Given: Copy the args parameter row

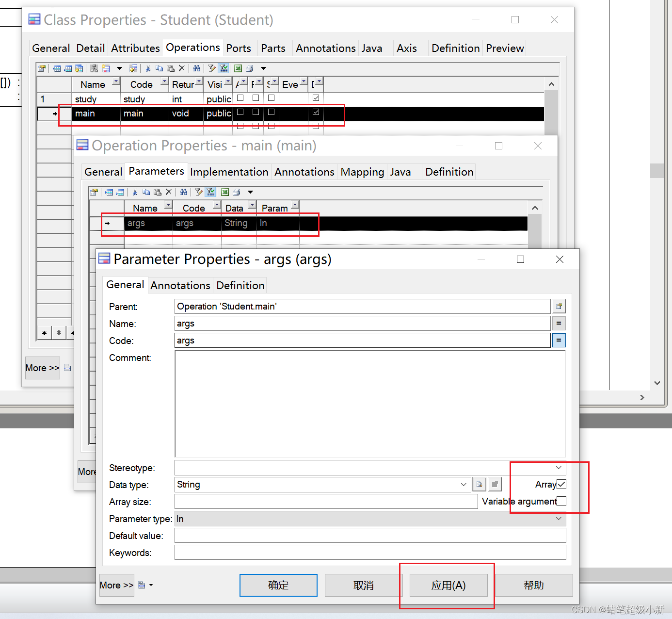Looking at the screenshot, I should [146, 192].
